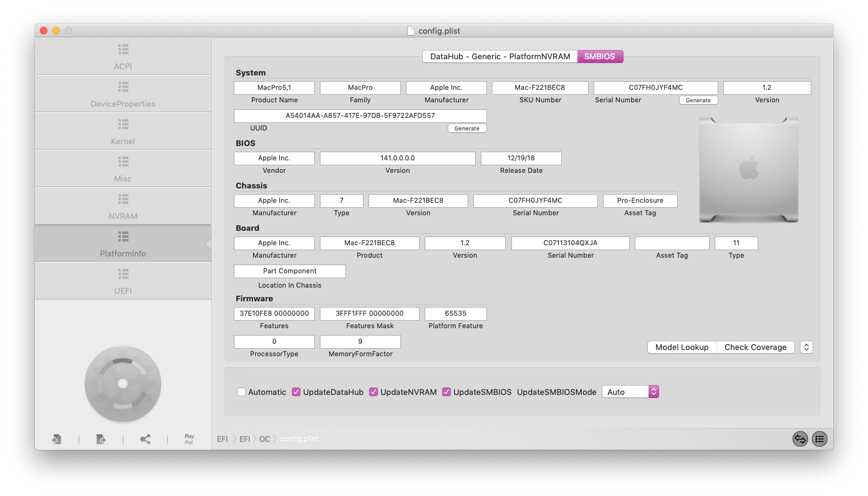Click the PayPal donate icon
The height and width of the screenshot is (496, 868).
[x=189, y=439]
